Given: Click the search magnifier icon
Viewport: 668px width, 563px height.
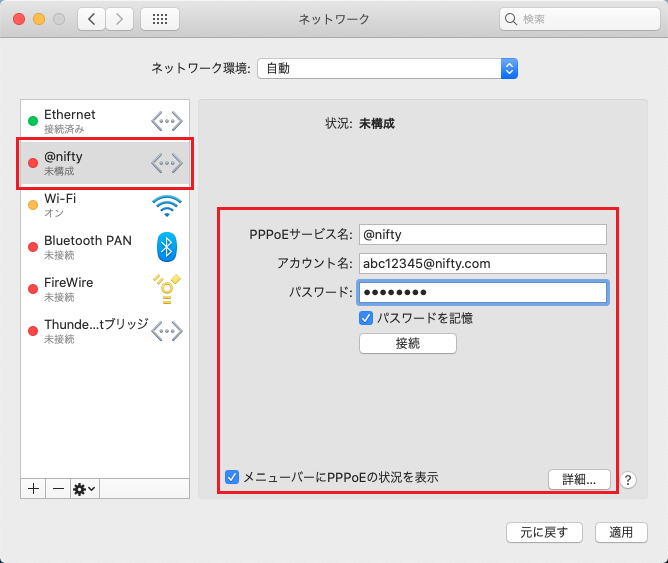Looking at the screenshot, I should (x=510, y=19).
